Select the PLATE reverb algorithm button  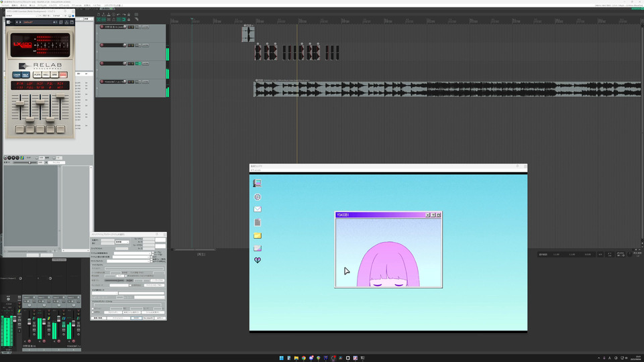pos(37,75)
